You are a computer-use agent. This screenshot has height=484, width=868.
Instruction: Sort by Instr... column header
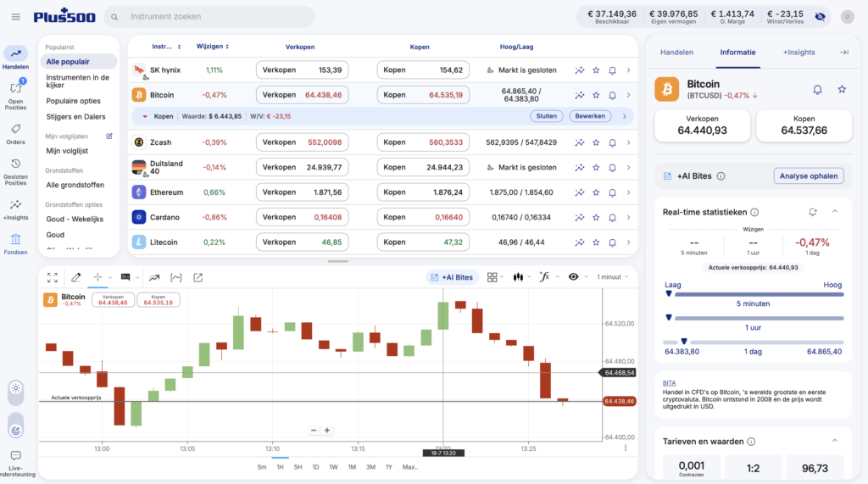(166, 47)
